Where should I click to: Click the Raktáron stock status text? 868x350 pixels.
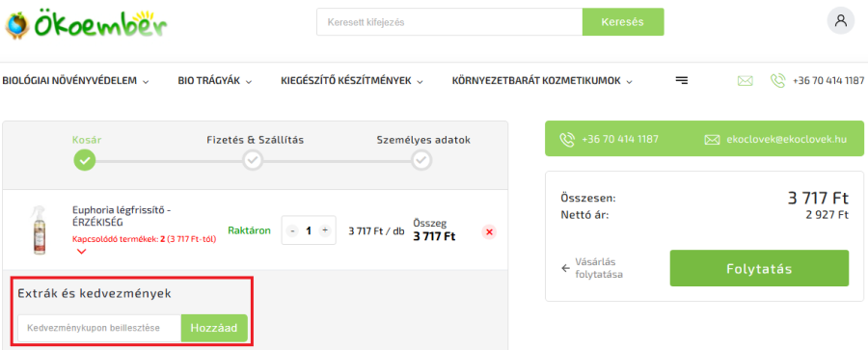249,230
